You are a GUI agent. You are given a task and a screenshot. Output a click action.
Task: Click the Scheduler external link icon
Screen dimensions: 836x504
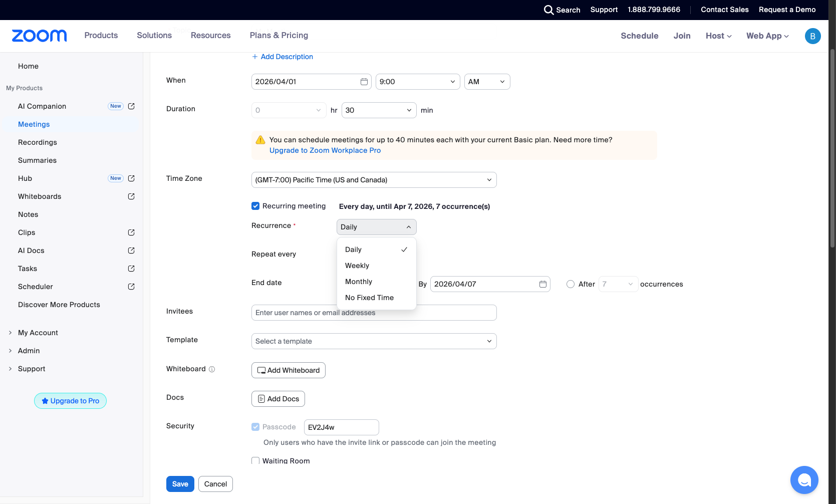pos(131,287)
